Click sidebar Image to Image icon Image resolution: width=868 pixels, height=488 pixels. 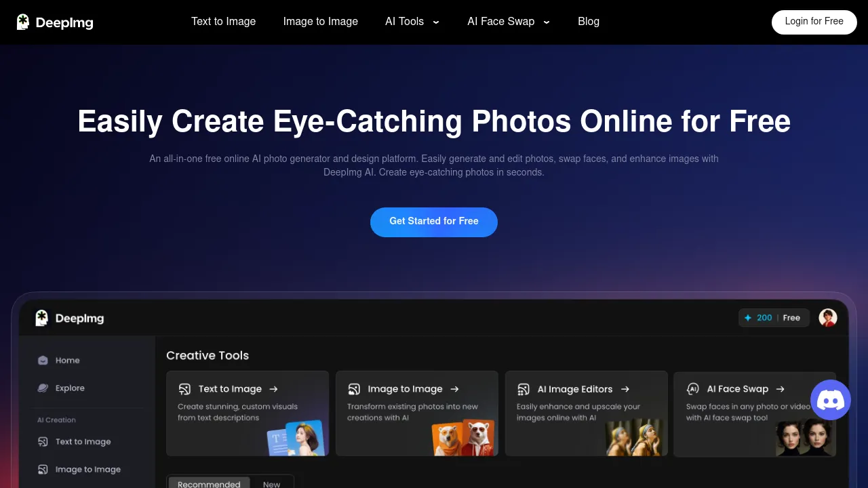click(43, 469)
